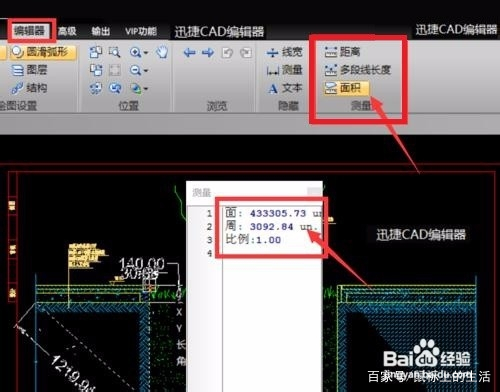Screen dimensions: 500x392
Task: Expand the zoom in dropdown arrow
Action: [146, 53]
